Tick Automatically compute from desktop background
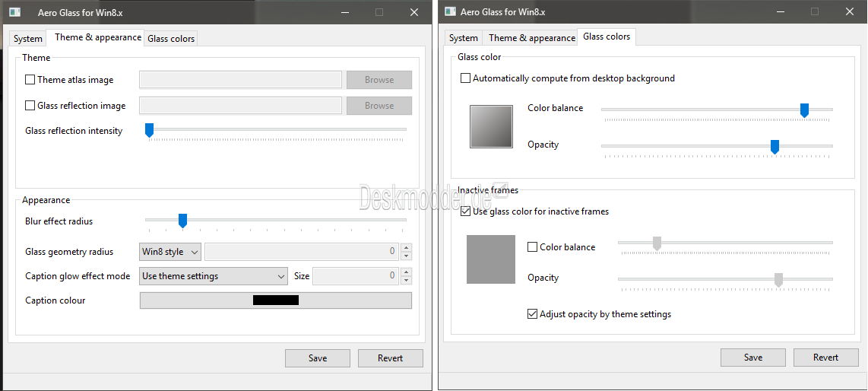 [466, 78]
